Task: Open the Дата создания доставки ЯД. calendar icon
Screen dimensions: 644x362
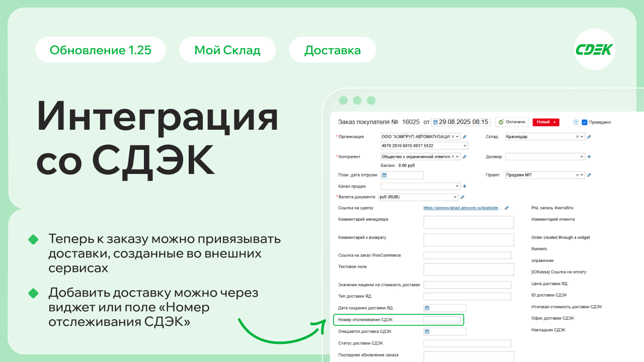Action: tap(427, 308)
